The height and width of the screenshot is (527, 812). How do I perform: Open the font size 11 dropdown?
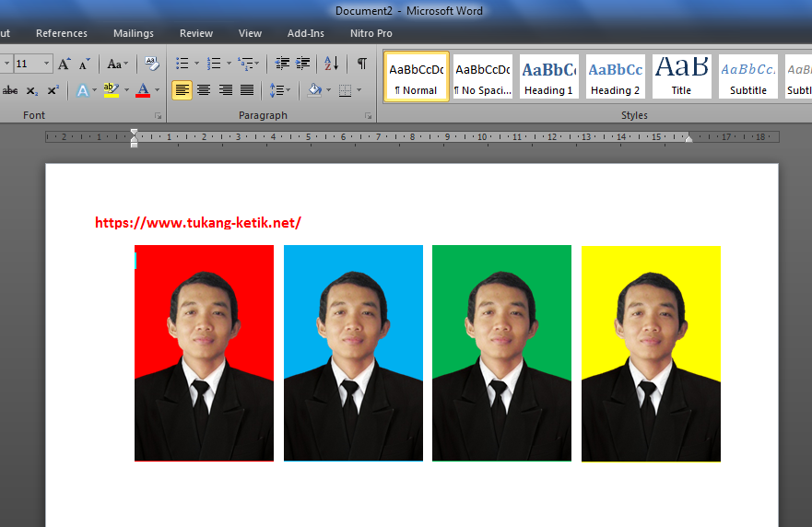click(x=46, y=64)
